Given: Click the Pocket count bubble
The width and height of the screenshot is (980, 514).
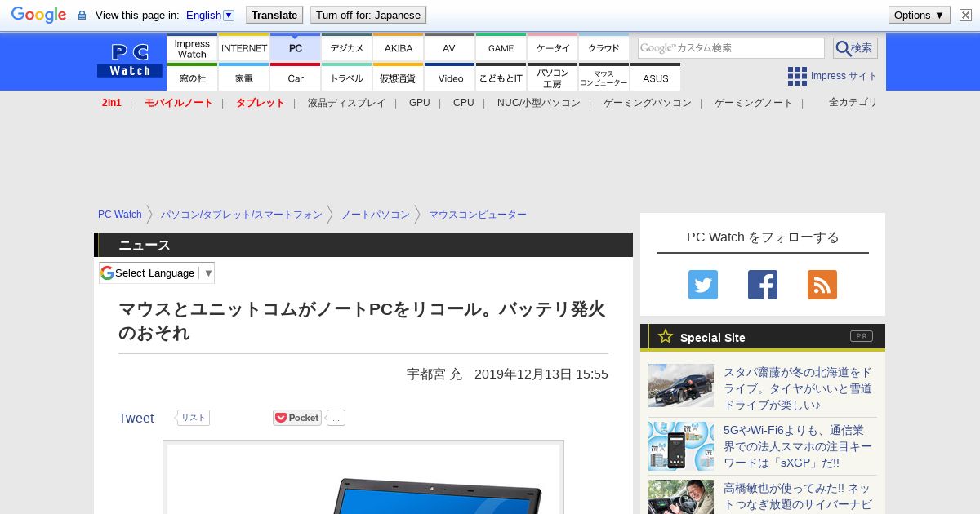Looking at the screenshot, I should 336,418.
